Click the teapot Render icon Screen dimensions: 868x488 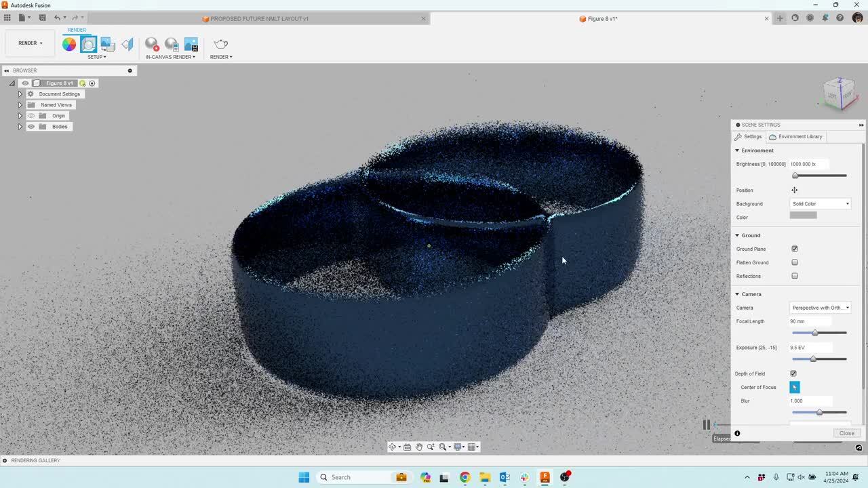coord(221,45)
